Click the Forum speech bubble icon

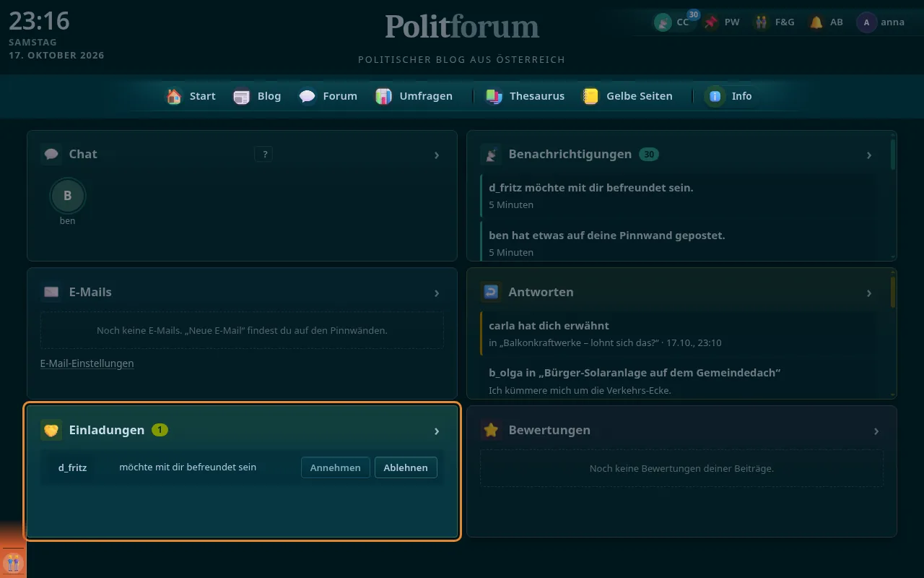pyautogui.click(x=307, y=96)
